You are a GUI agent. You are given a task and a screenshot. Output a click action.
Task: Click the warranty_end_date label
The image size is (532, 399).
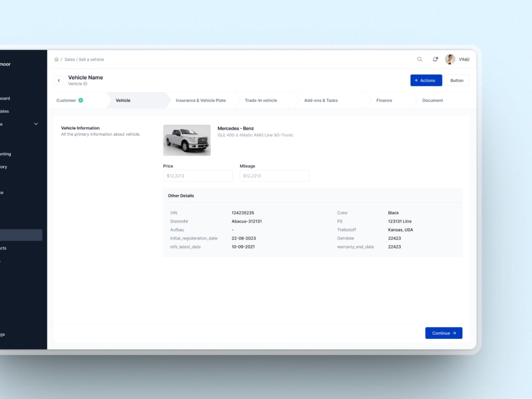point(355,247)
